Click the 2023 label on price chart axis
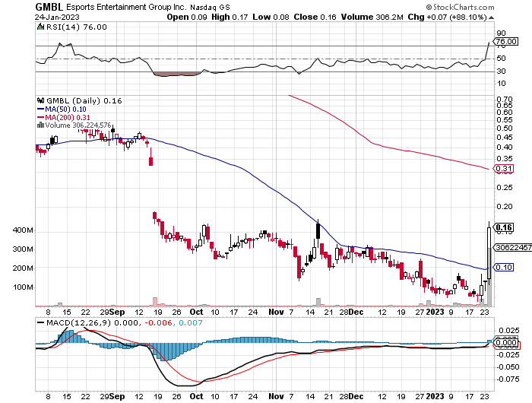 (435, 312)
